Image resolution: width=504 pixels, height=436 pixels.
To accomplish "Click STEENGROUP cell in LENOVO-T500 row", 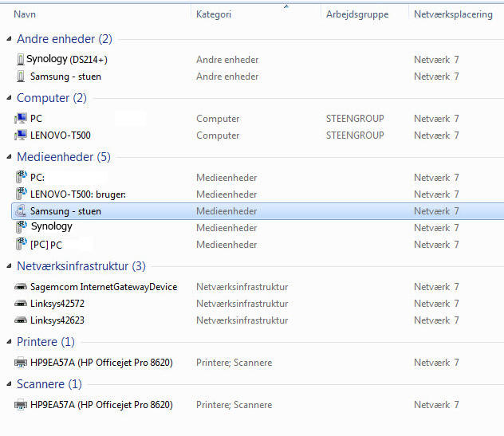I will [355, 136].
